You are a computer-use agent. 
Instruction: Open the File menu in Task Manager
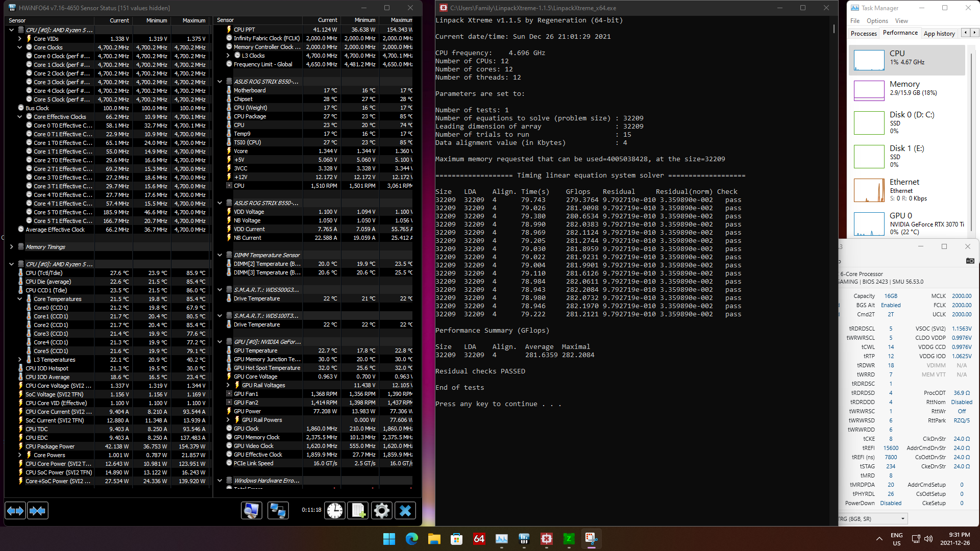[x=855, y=21]
